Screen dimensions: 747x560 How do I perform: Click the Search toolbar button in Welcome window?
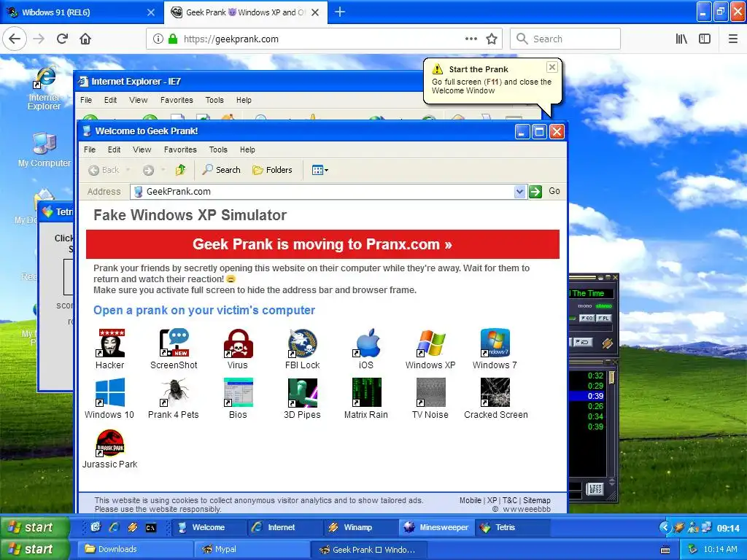pyautogui.click(x=221, y=170)
